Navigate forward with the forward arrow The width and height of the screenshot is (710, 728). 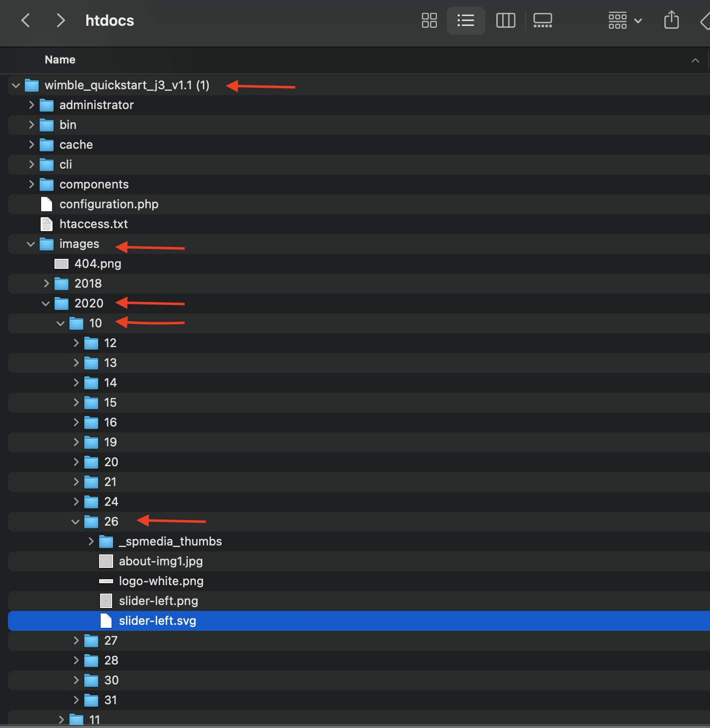pyautogui.click(x=60, y=20)
